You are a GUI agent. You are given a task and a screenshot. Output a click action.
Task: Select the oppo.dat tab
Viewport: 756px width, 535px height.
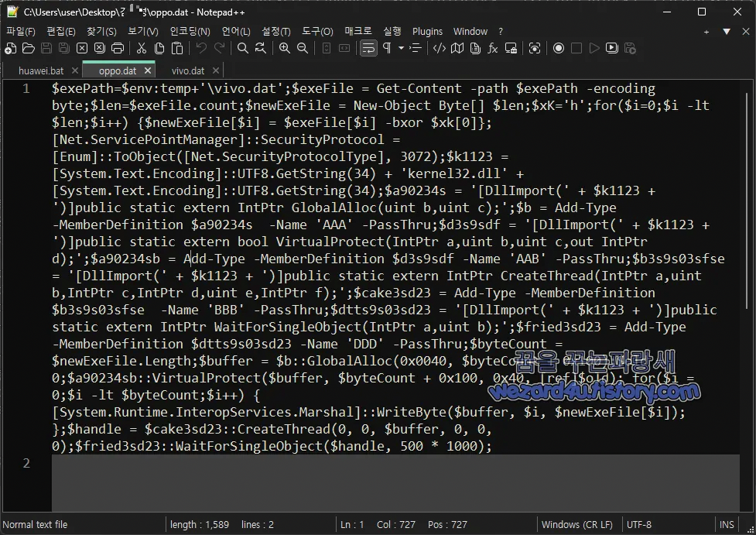tap(117, 71)
